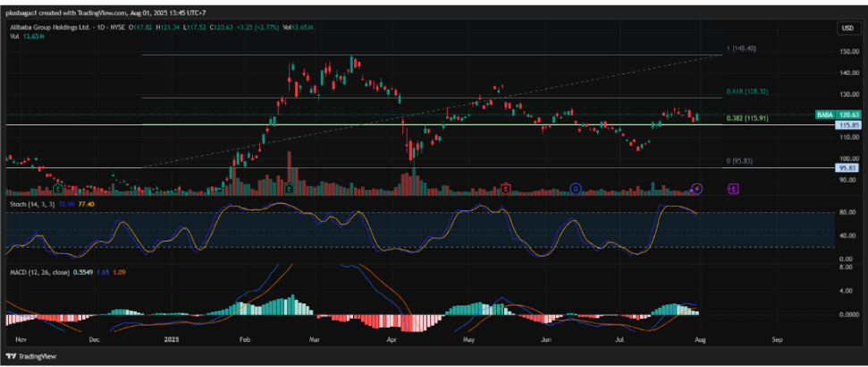Select the 0.618 (128.32) Fibonacci level label

[746, 92]
